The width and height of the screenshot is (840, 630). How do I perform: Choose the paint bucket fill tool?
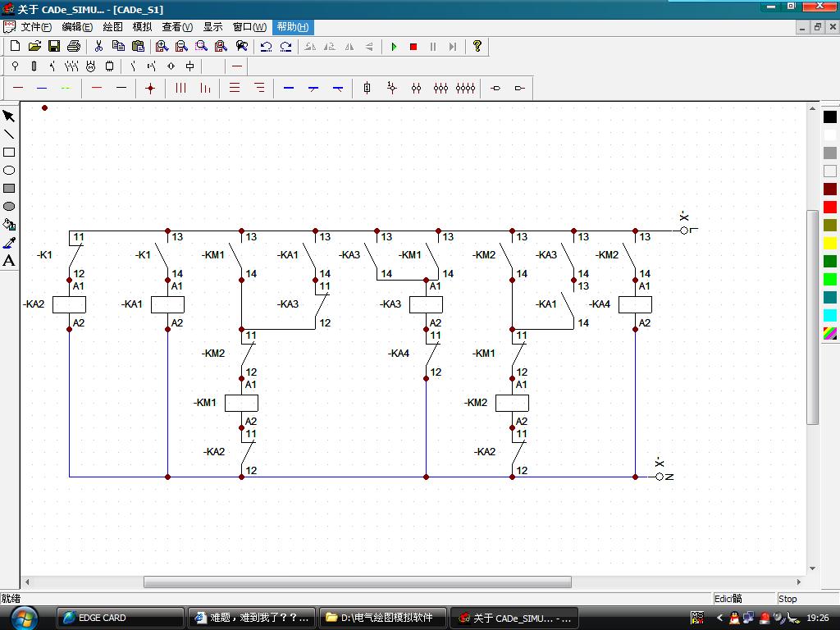coord(9,225)
